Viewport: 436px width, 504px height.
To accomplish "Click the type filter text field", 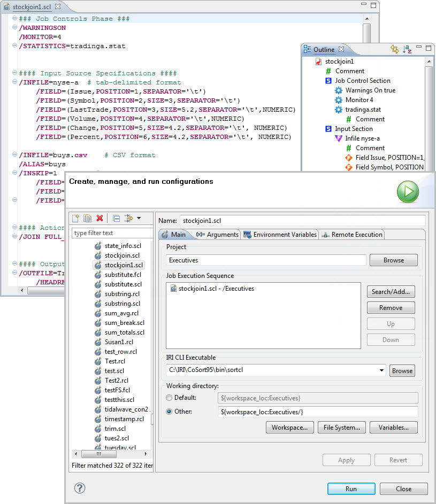I will point(112,232).
